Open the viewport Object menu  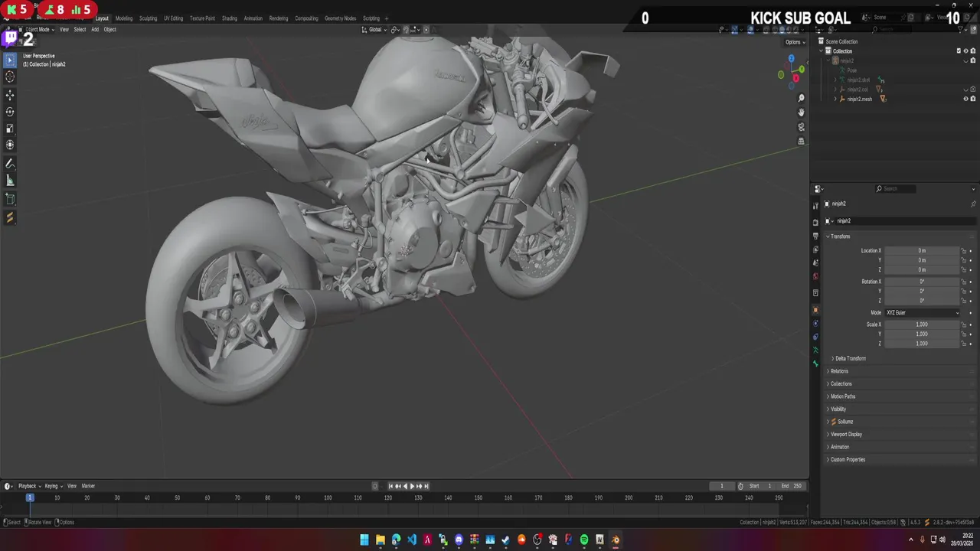(109, 30)
